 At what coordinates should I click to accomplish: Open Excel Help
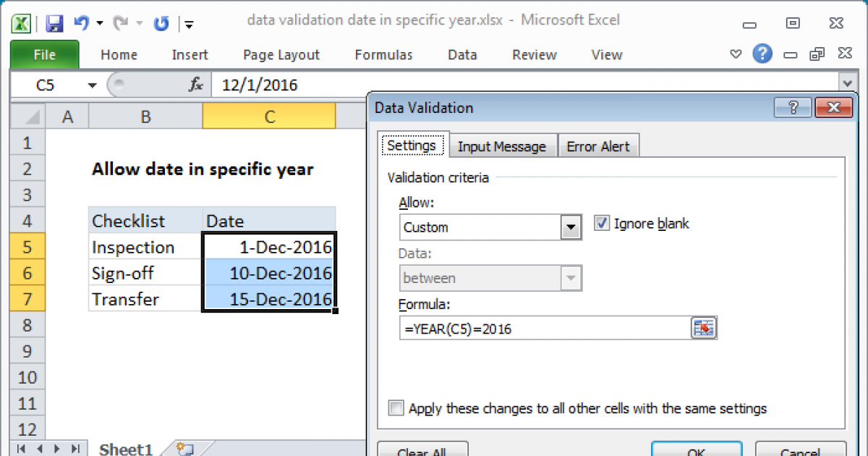(x=762, y=54)
